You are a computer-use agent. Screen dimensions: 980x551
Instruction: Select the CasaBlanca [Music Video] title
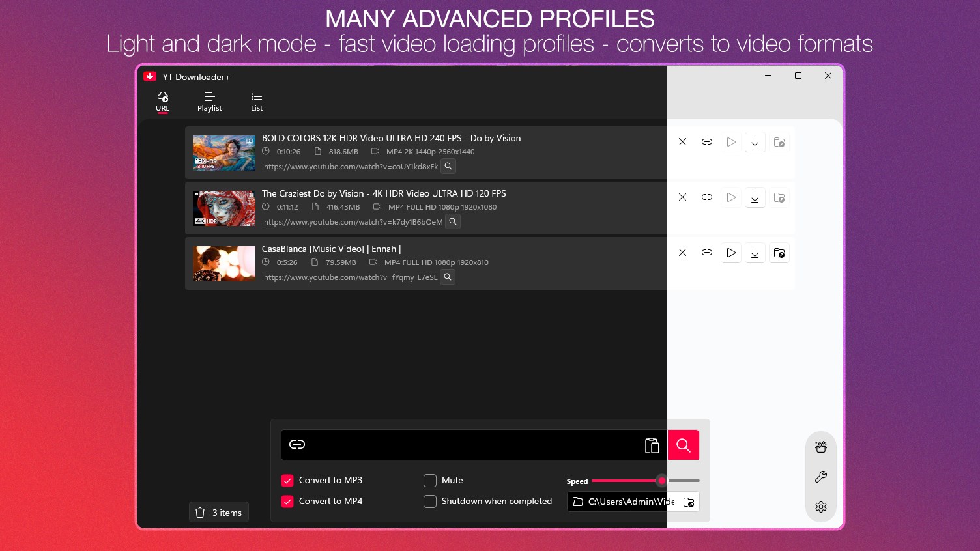click(x=331, y=249)
